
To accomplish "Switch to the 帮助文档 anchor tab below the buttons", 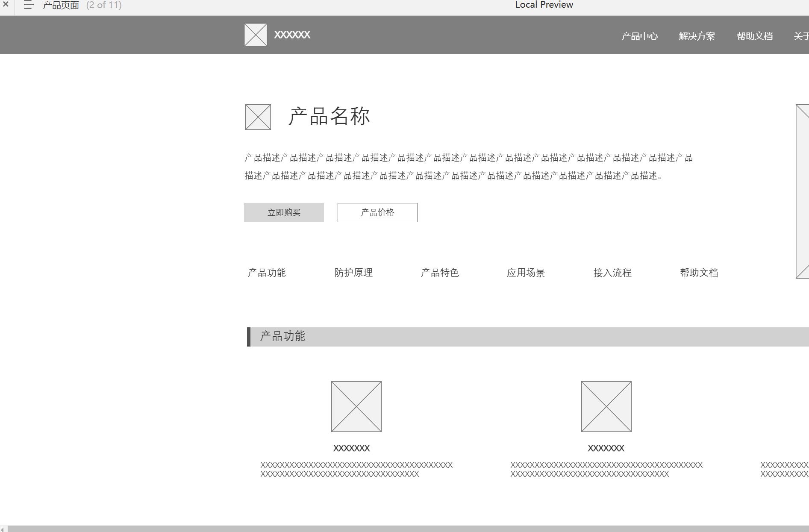I will coord(699,273).
